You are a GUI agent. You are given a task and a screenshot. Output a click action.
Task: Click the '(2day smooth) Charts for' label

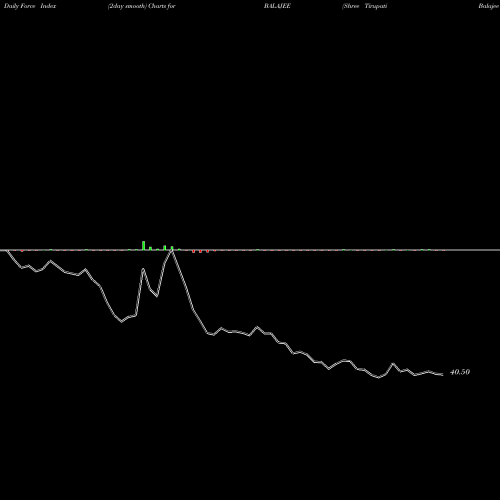141,6
